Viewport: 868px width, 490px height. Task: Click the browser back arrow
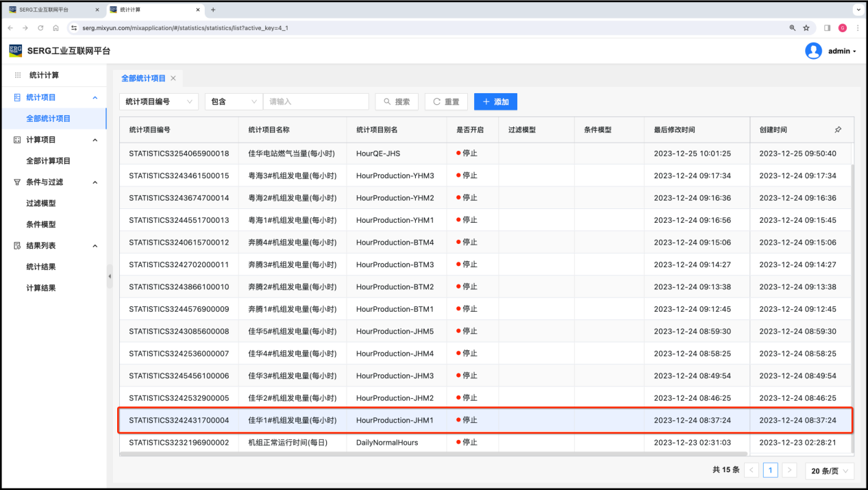10,28
